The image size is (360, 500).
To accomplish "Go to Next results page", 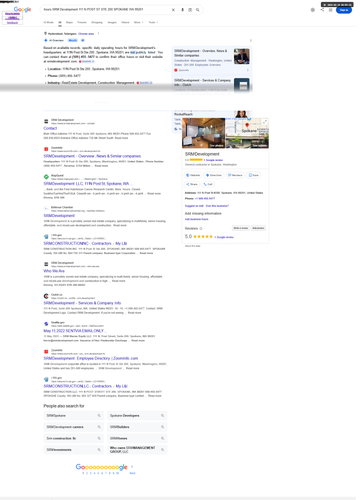I will click(132, 473).
